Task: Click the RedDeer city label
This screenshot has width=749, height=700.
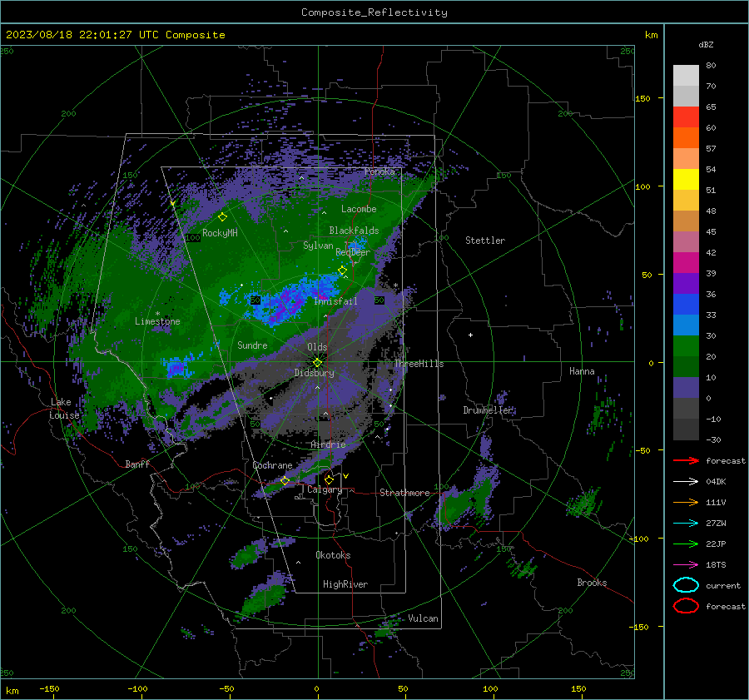Action: click(353, 252)
